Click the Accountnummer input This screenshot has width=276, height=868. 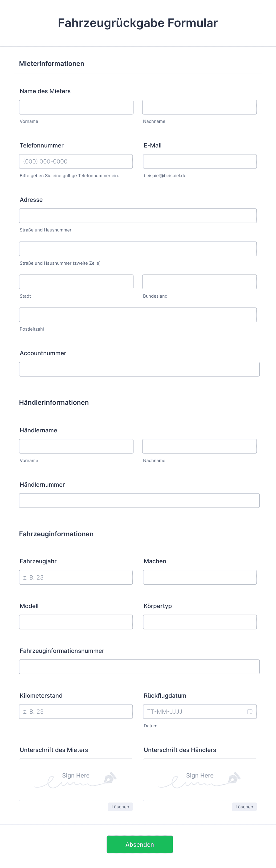(139, 369)
